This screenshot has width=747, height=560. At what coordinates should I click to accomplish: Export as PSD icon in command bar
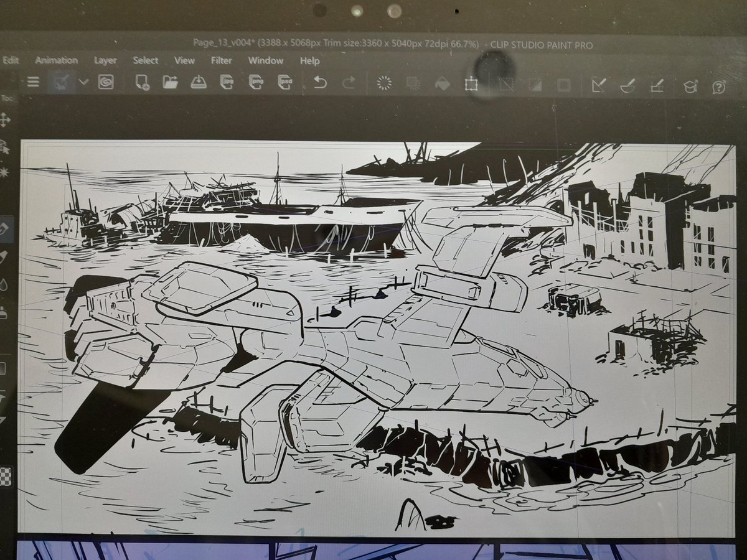pyautogui.click(x=284, y=82)
